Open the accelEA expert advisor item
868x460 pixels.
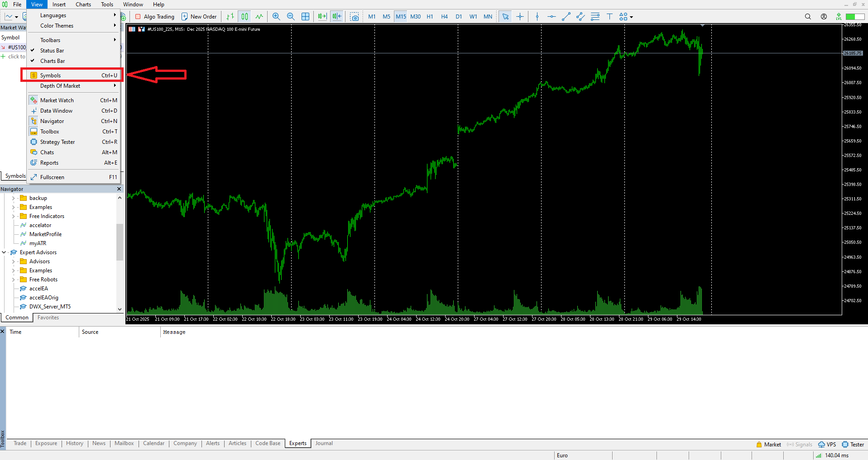coord(38,289)
